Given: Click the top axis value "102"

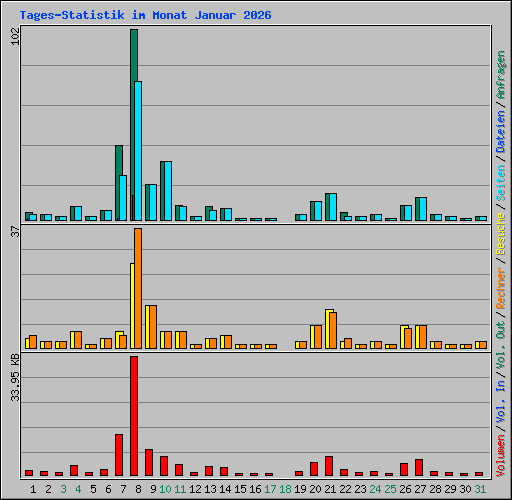Looking at the screenshot, I should 15,36.
